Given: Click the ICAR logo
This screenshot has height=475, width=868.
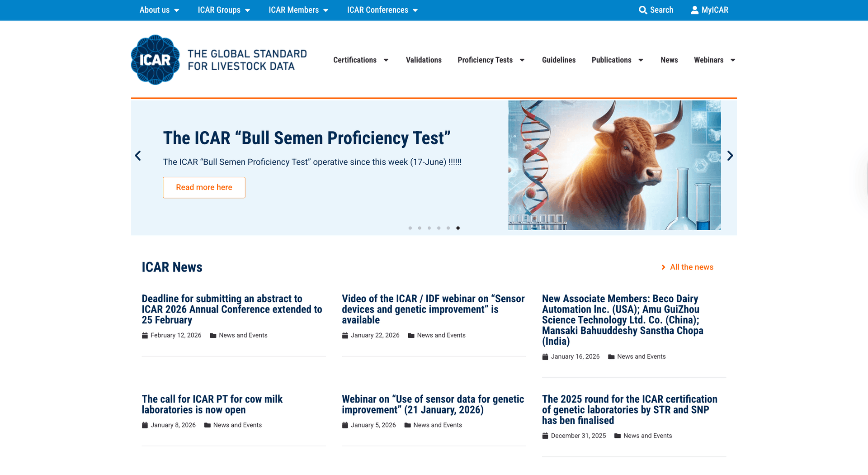Looking at the screenshot, I should 155,60.
